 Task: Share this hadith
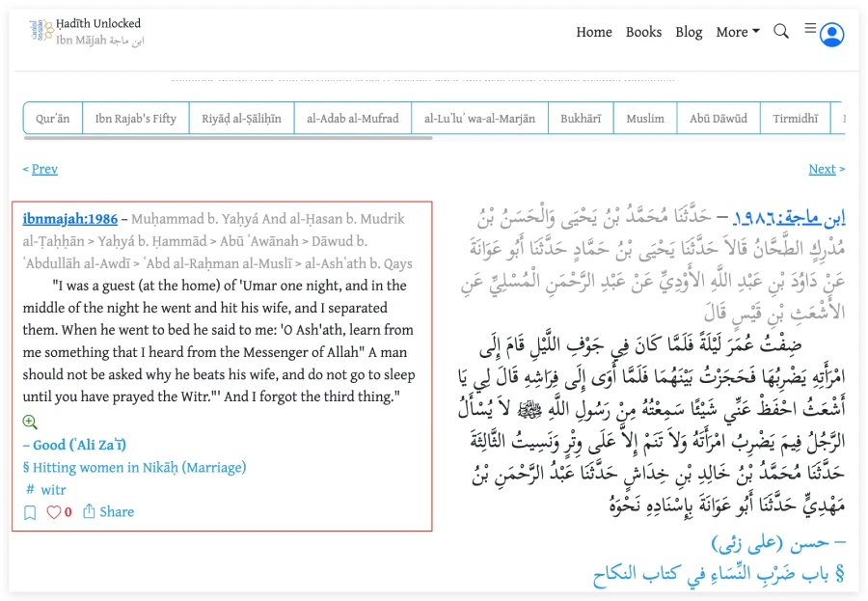108,512
